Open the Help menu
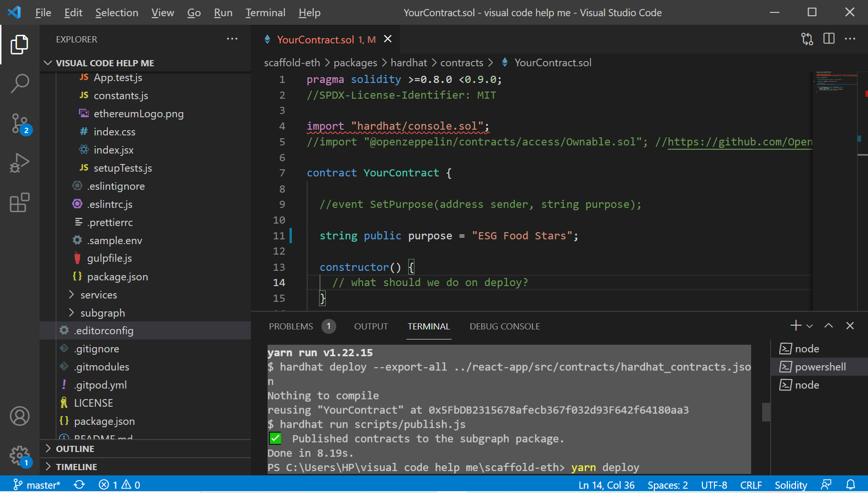Screen dimensions: 868x493 click(310, 13)
